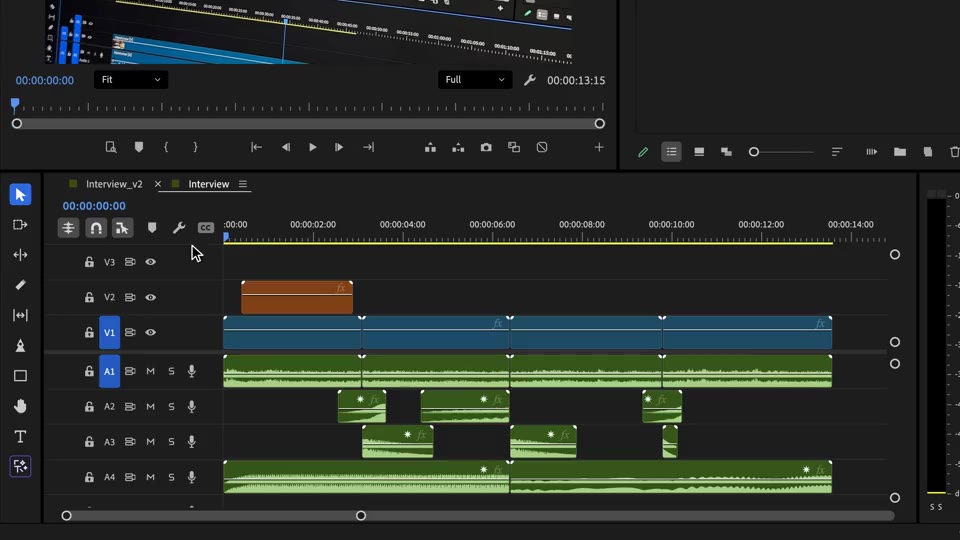This screenshot has width=960, height=540.
Task: Open the Interview panel menu
Action: [243, 184]
